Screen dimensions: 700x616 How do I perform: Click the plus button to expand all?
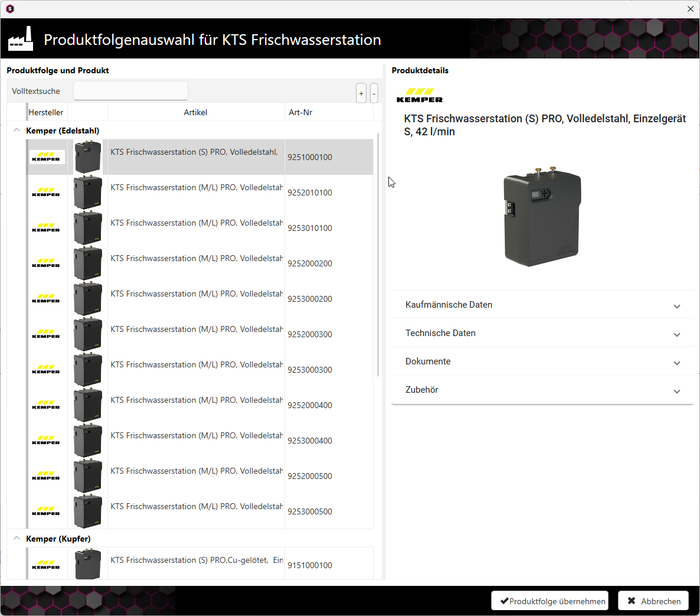point(361,93)
